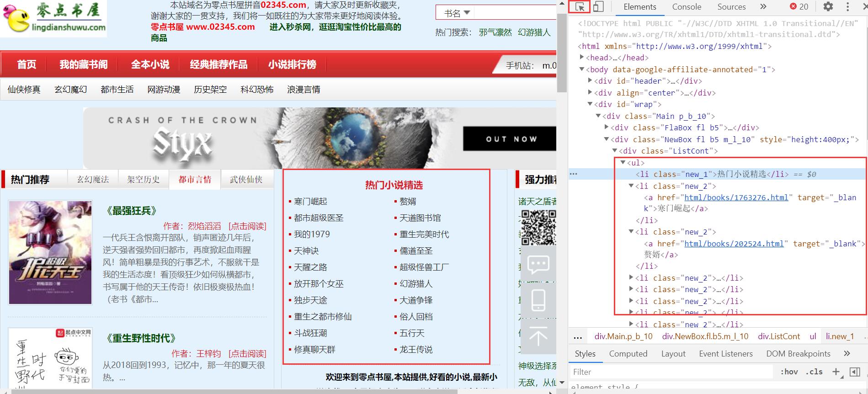
Task: Open the novel 寒门崛起 from the hot list
Action: click(x=310, y=201)
